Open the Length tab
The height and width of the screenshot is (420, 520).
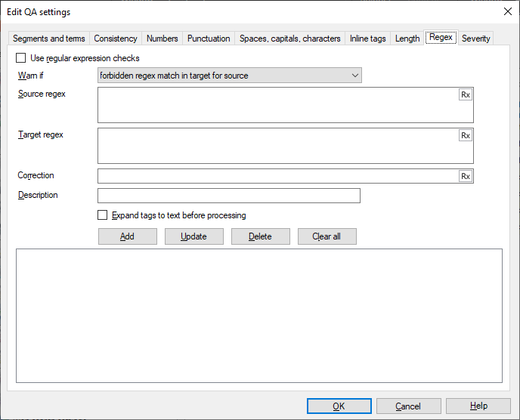pos(407,39)
